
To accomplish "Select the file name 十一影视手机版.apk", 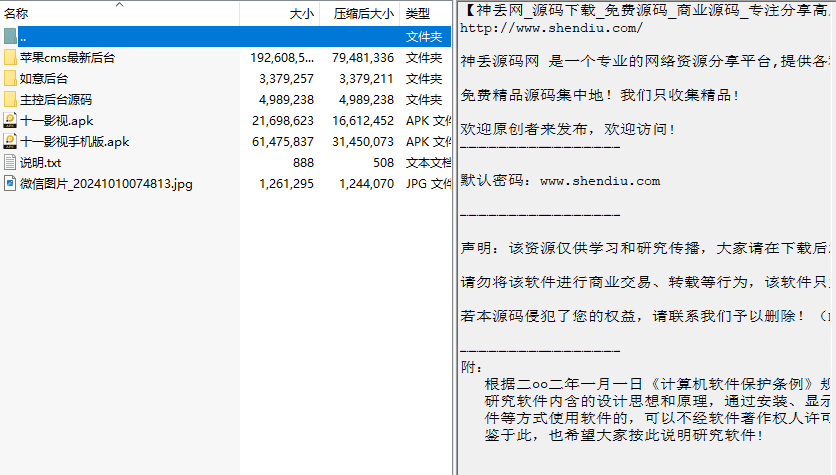I will 75,142.
